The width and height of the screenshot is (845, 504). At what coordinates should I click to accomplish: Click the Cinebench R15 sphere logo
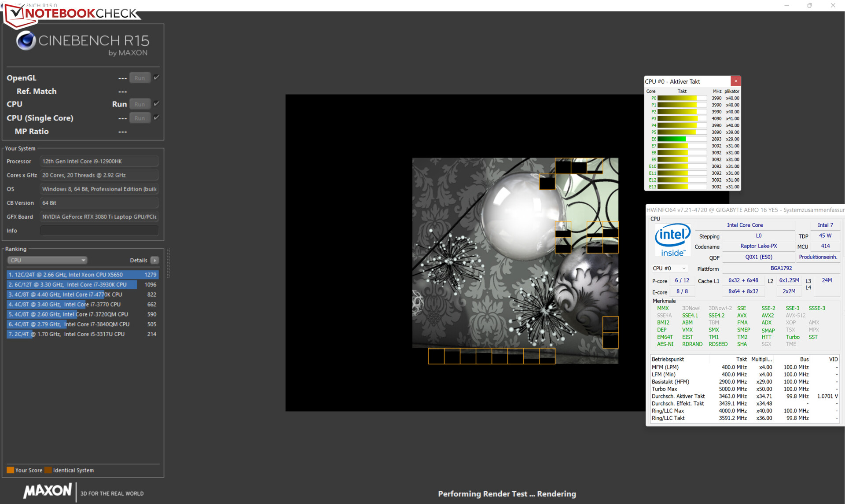click(x=26, y=41)
